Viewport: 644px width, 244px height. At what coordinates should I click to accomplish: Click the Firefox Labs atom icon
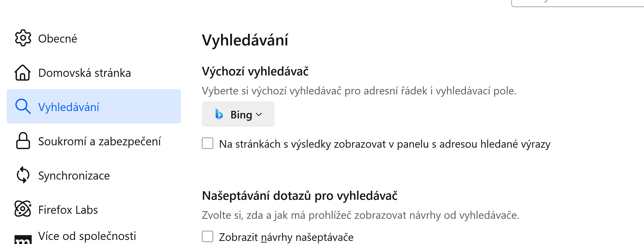tap(23, 209)
